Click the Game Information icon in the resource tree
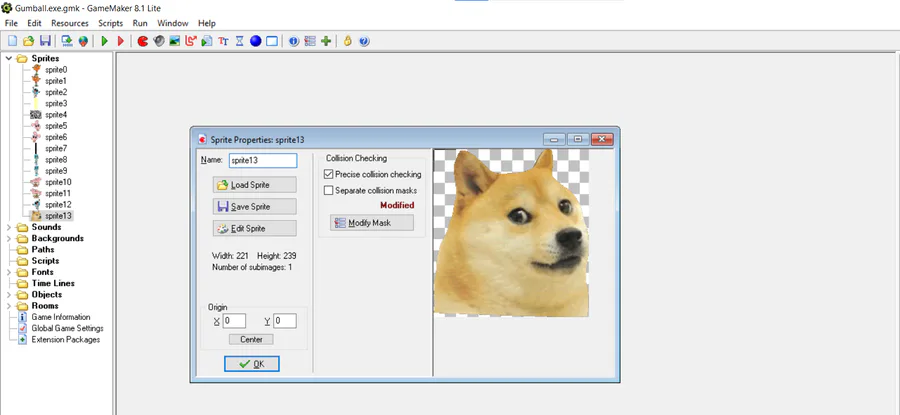This screenshot has width=900, height=415. pyautogui.click(x=22, y=317)
